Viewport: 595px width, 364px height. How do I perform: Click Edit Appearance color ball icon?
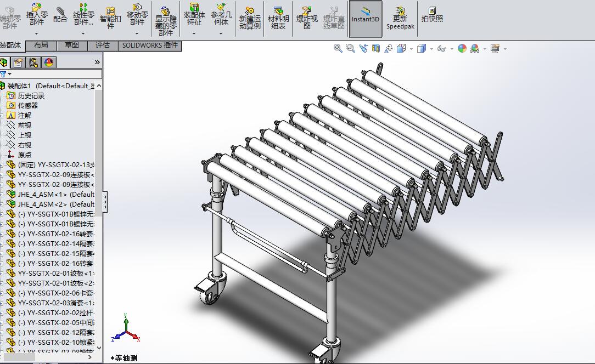tap(462, 48)
